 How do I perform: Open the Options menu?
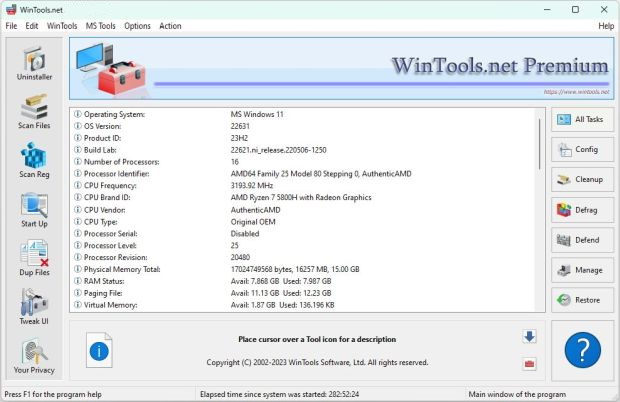(x=137, y=26)
